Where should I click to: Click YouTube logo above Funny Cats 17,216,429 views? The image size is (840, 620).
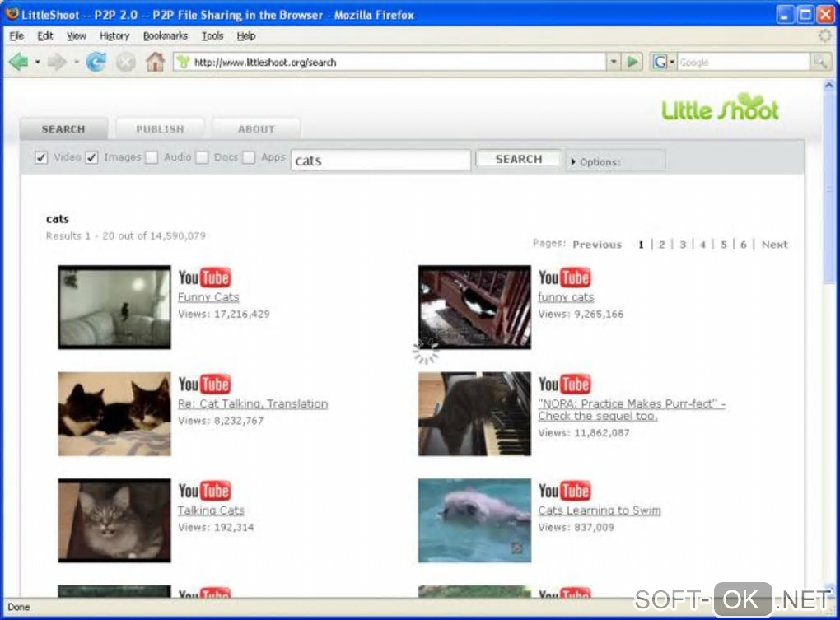click(204, 277)
